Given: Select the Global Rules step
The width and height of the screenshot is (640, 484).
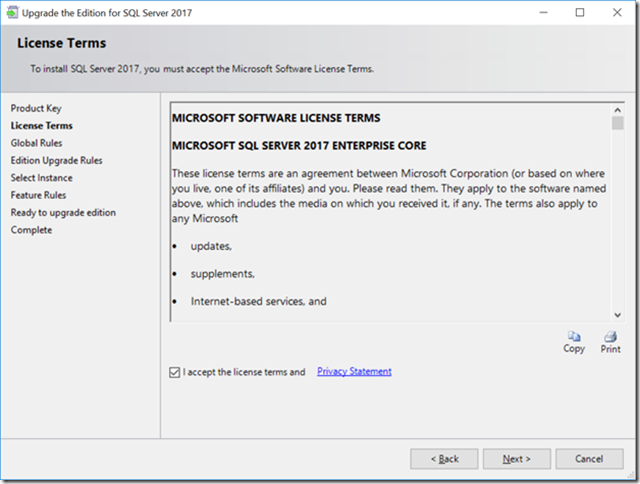Looking at the screenshot, I should (36, 143).
